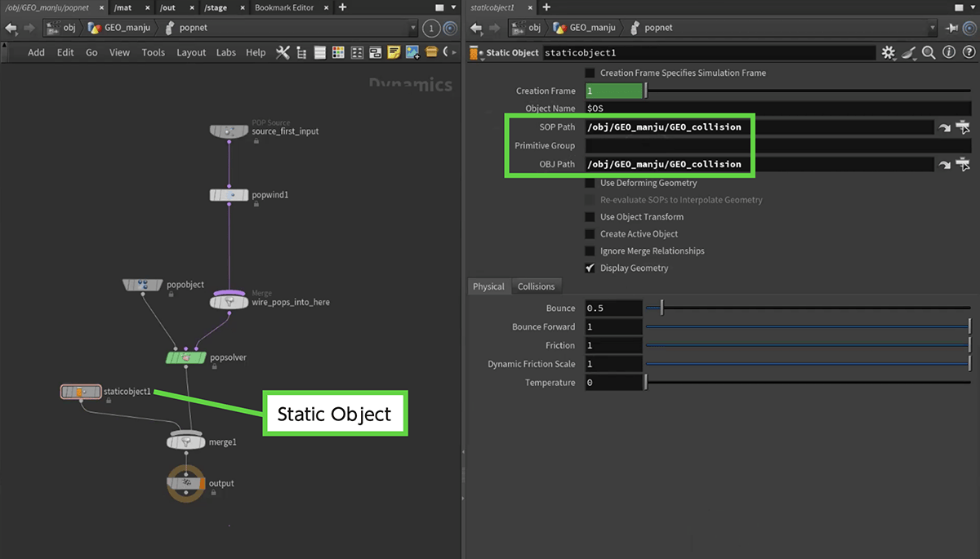Open the parameter pane path dropdown arrow
The height and width of the screenshot is (559, 980).
tap(932, 28)
